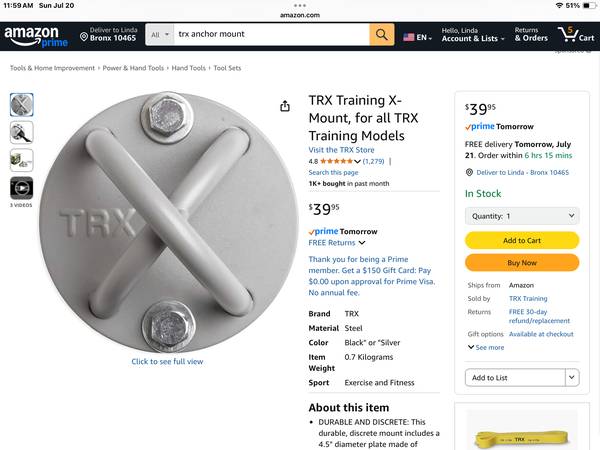Click the Deliver to Linda location pin
This screenshot has width=600, height=450.
click(84, 37)
